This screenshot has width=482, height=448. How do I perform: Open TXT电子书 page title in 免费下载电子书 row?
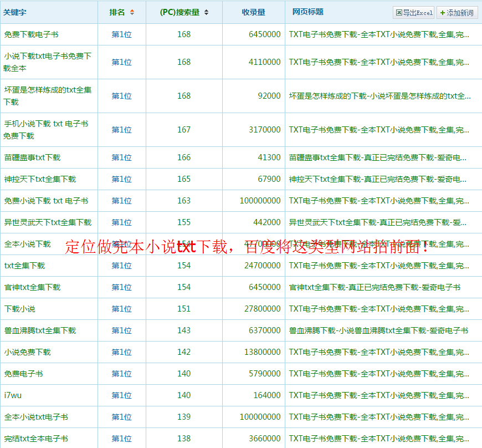tap(379, 34)
